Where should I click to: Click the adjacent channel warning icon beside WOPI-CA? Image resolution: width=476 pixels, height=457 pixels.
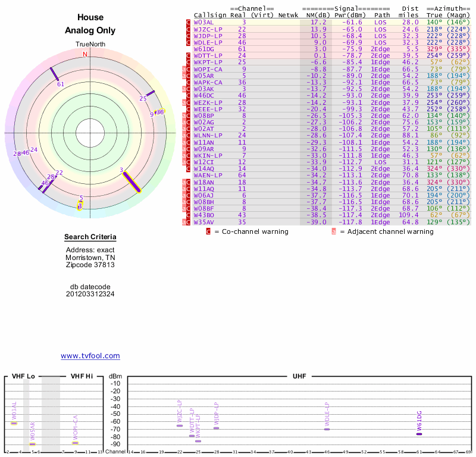(x=184, y=69)
